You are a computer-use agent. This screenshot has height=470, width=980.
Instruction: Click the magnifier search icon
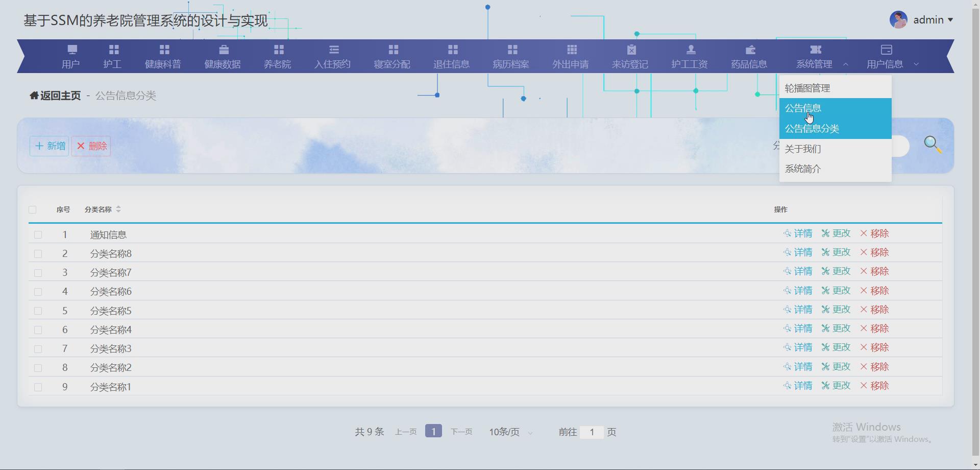pyautogui.click(x=933, y=145)
